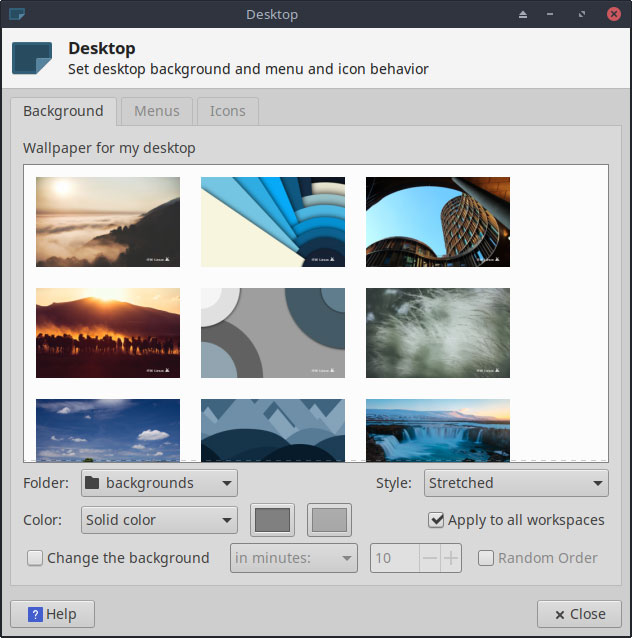Click the minutes value field showing 10
The height and width of the screenshot is (638, 632).
pyautogui.click(x=395, y=558)
